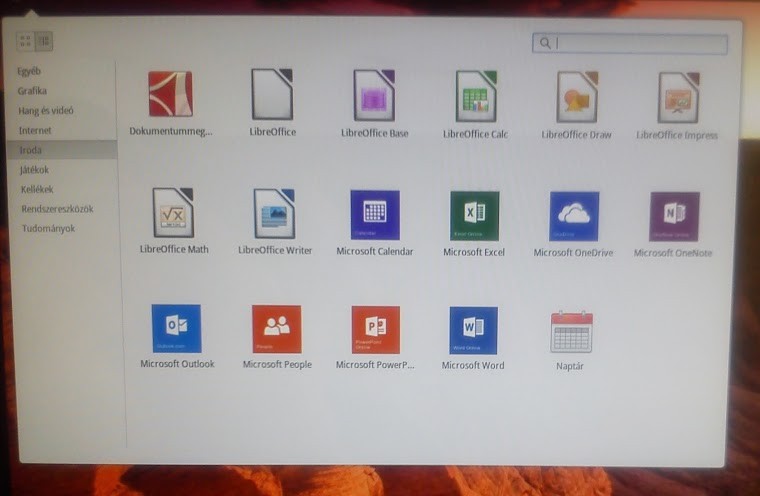Launch the LibreOffice start center icon

(272, 94)
